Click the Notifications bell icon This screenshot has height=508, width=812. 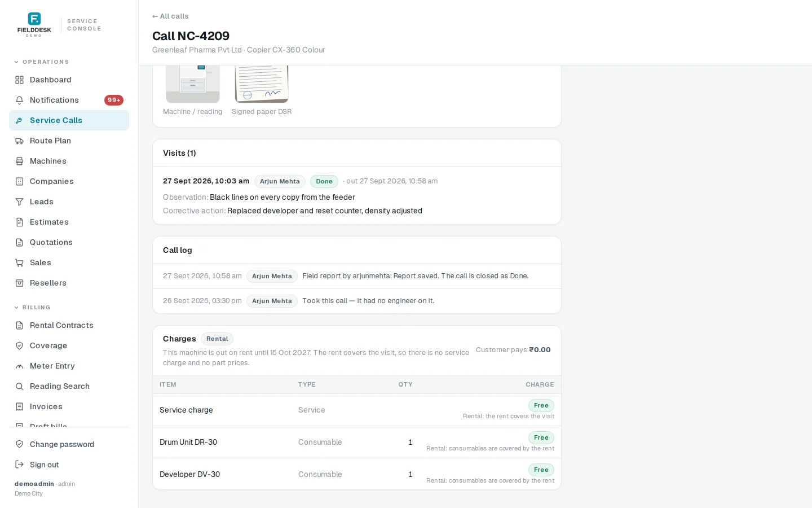pos(19,100)
